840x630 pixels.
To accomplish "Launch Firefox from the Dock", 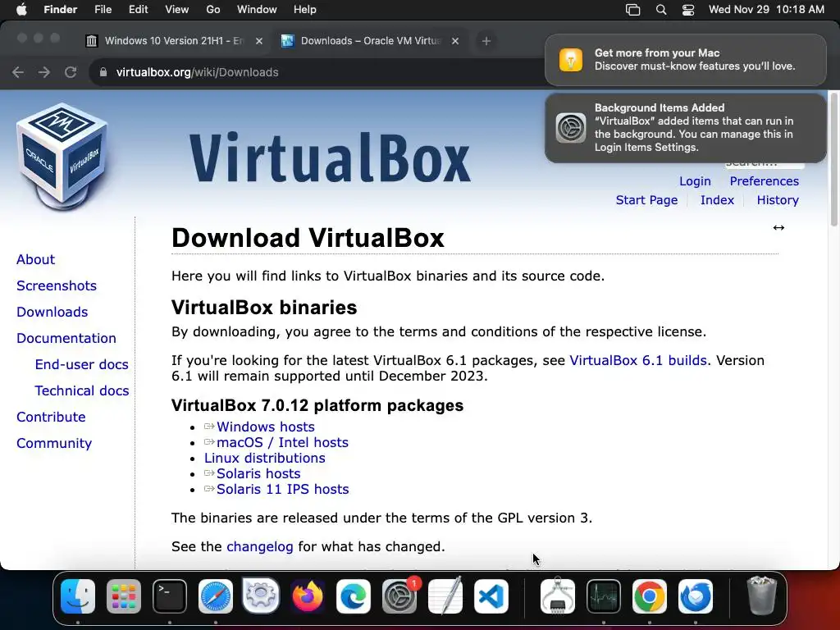I will pyautogui.click(x=308, y=596).
